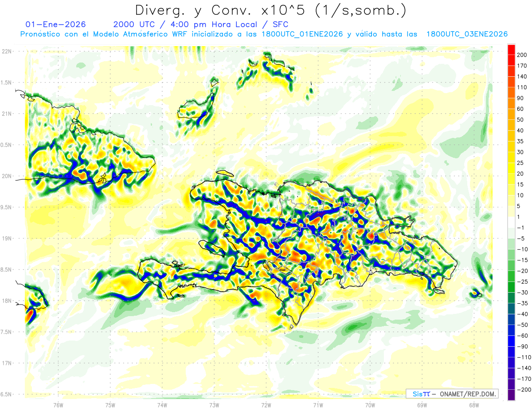Screen dimensions: 532x411
Task: Click the '0.5N' latitude label
Action: pyautogui.click(x=6, y=145)
